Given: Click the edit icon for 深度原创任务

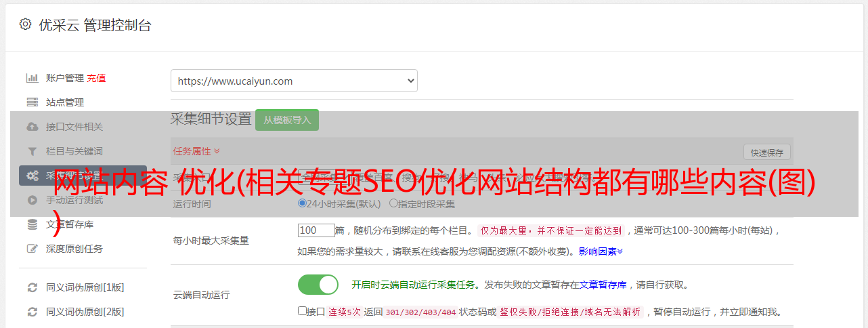Looking at the screenshot, I should pos(32,249).
